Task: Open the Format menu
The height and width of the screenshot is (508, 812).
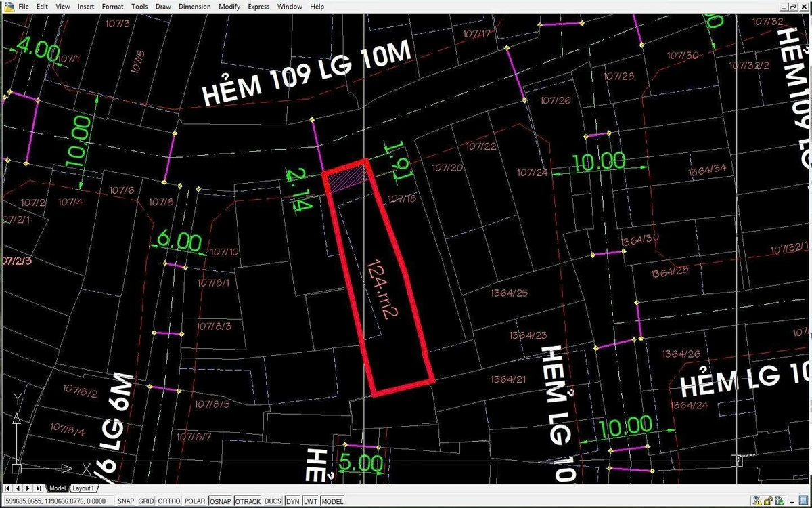Action: [x=112, y=7]
